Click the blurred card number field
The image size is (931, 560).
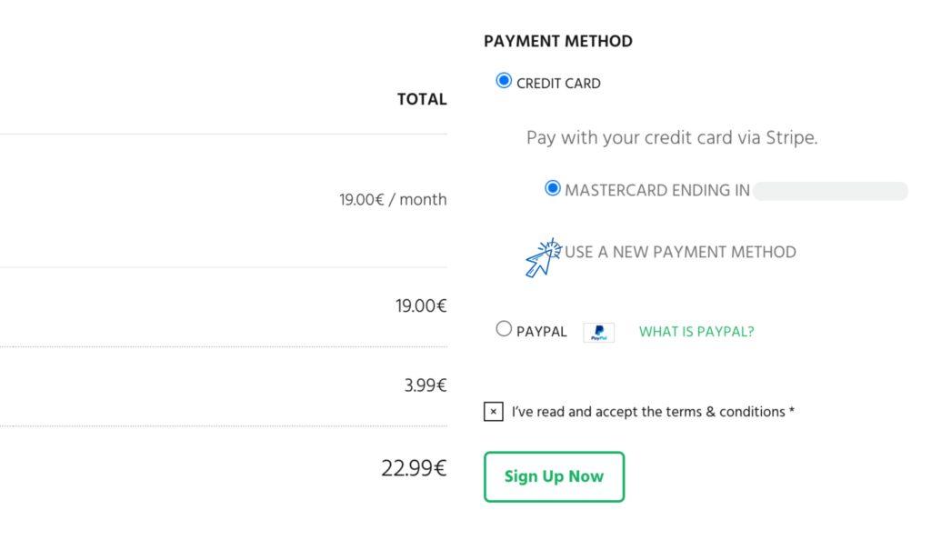click(830, 191)
